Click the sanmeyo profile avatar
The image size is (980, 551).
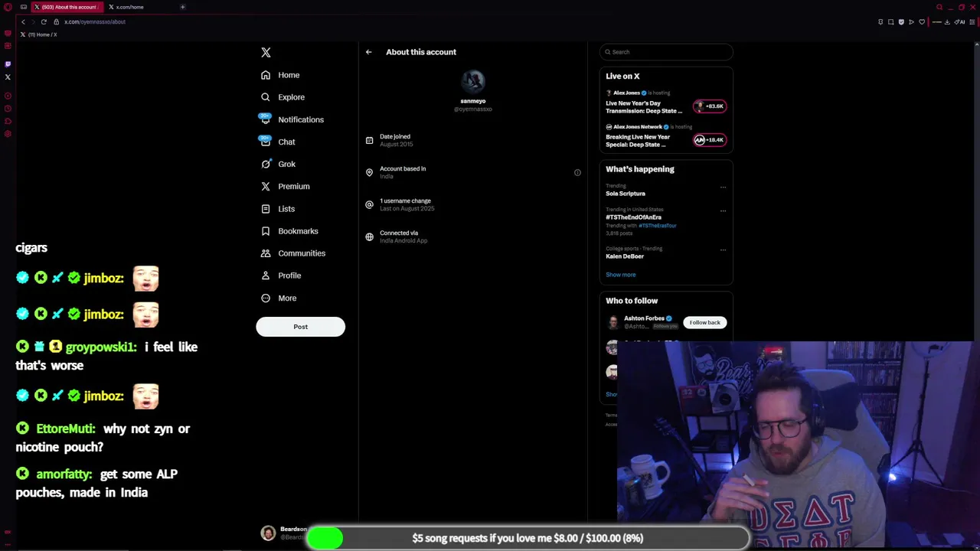coord(473,81)
